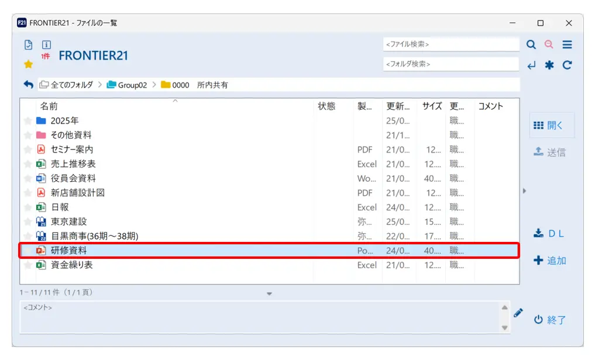Click the ファイル検索 input field
602x364 pixels.
click(x=450, y=44)
